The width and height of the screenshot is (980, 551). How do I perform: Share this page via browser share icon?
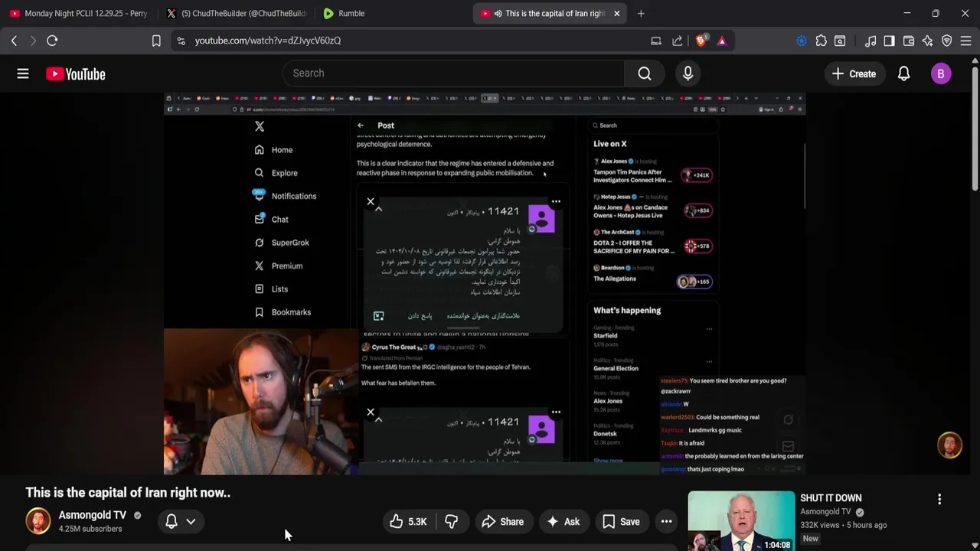tap(678, 41)
